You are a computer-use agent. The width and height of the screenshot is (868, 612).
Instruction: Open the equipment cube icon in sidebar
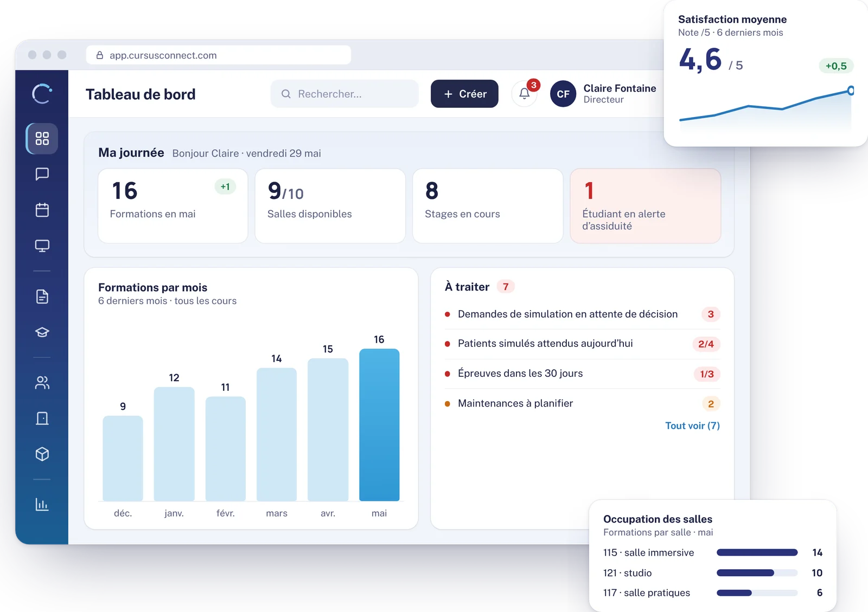[42, 454]
